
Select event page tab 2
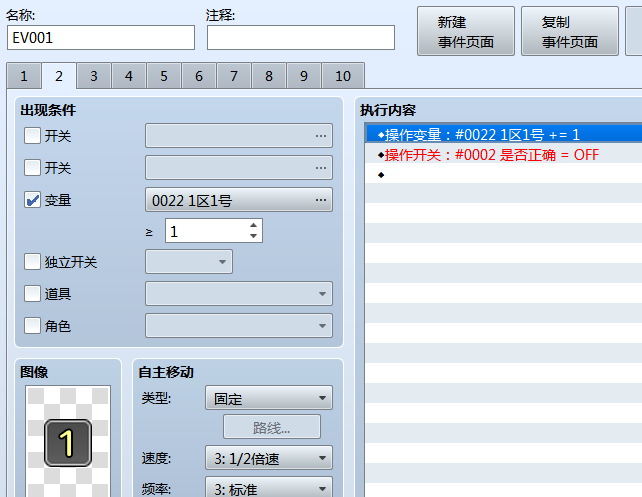coord(59,76)
